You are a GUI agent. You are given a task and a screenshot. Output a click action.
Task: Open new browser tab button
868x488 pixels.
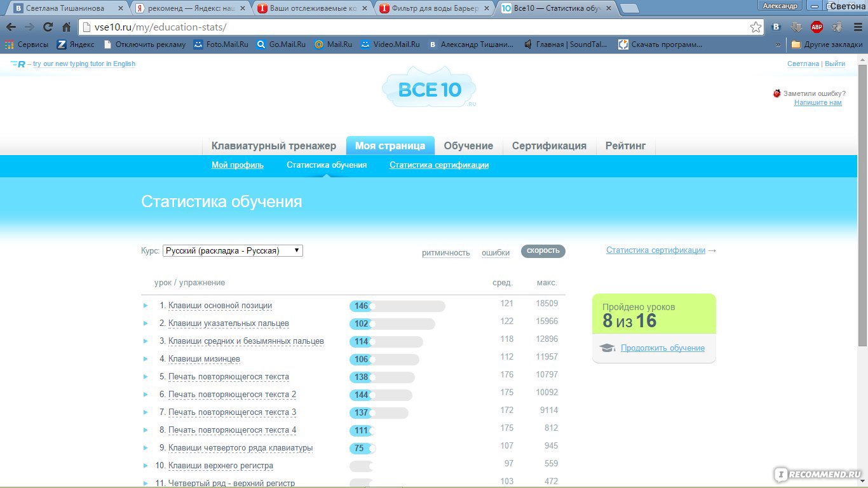629,8
